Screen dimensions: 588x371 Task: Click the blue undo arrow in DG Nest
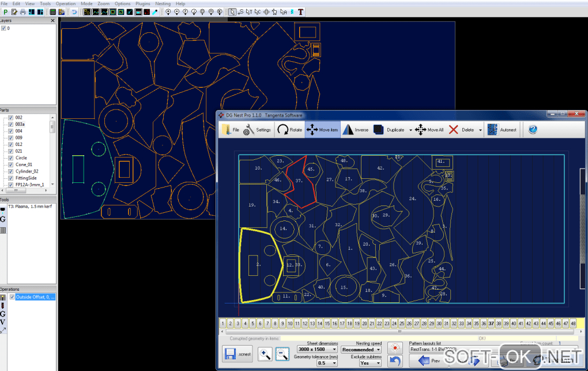[x=395, y=361]
